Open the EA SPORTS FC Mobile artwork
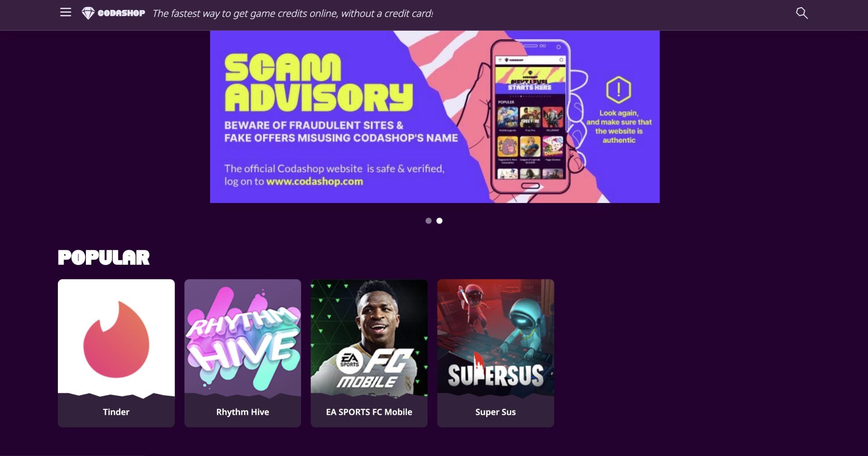Screen dimensions: 868x456 click(x=369, y=338)
